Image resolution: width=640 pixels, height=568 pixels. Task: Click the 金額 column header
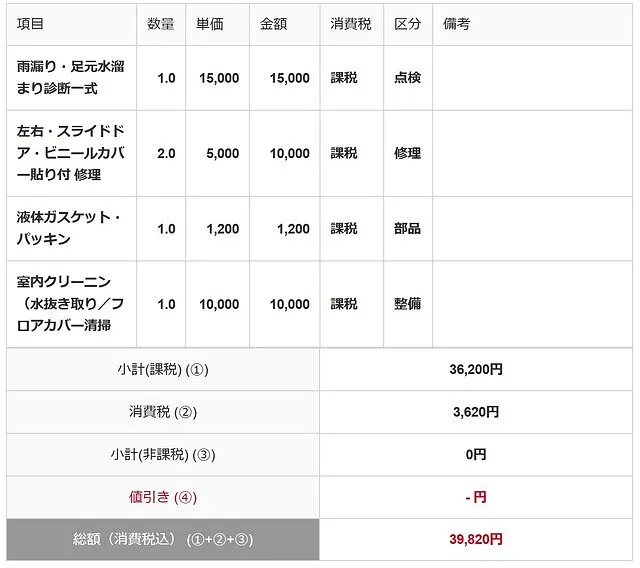coord(273,24)
